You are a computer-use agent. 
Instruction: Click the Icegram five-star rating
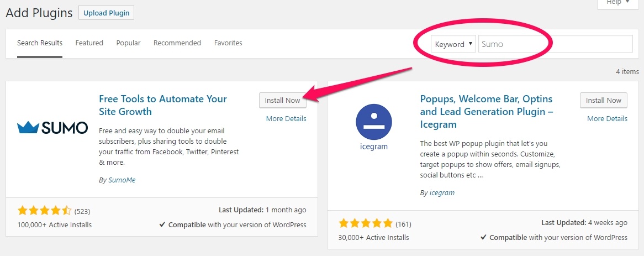coord(366,224)
